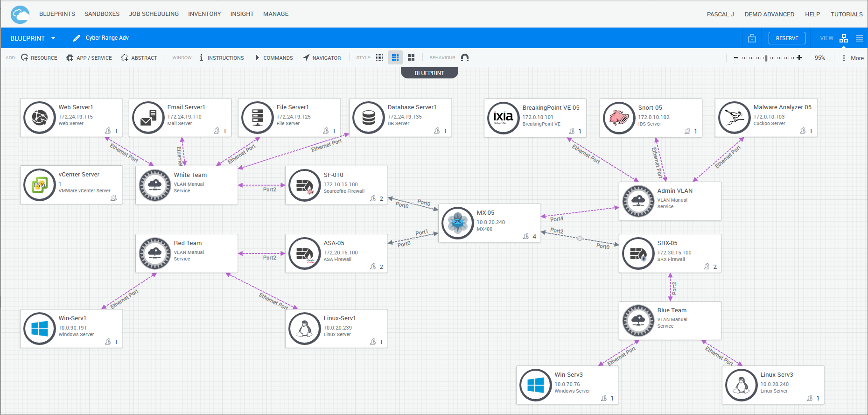
Task: Click the vCenter Server ESXi icon
Action: pos(40,185)
